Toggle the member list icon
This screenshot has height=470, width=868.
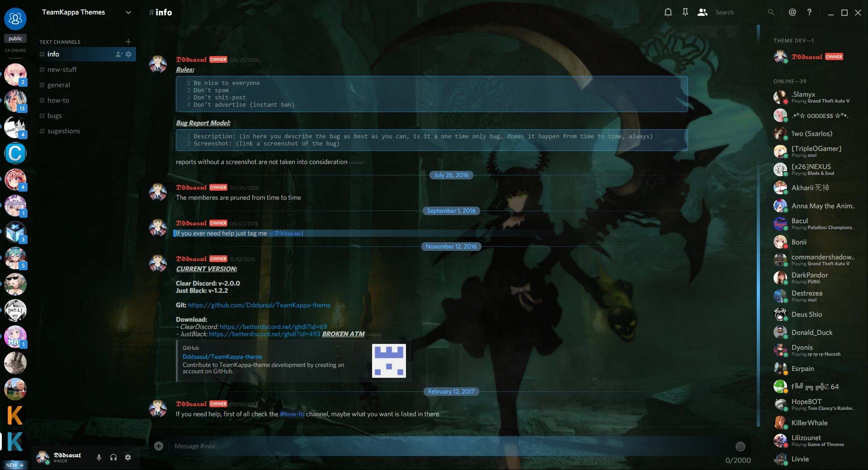click(702, 12)
